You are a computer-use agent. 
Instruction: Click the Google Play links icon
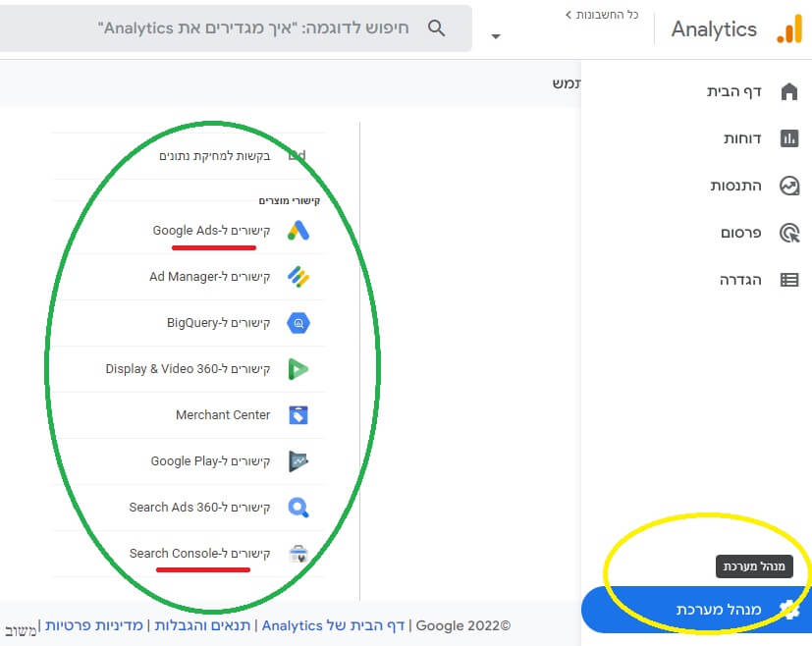(298, 461)
